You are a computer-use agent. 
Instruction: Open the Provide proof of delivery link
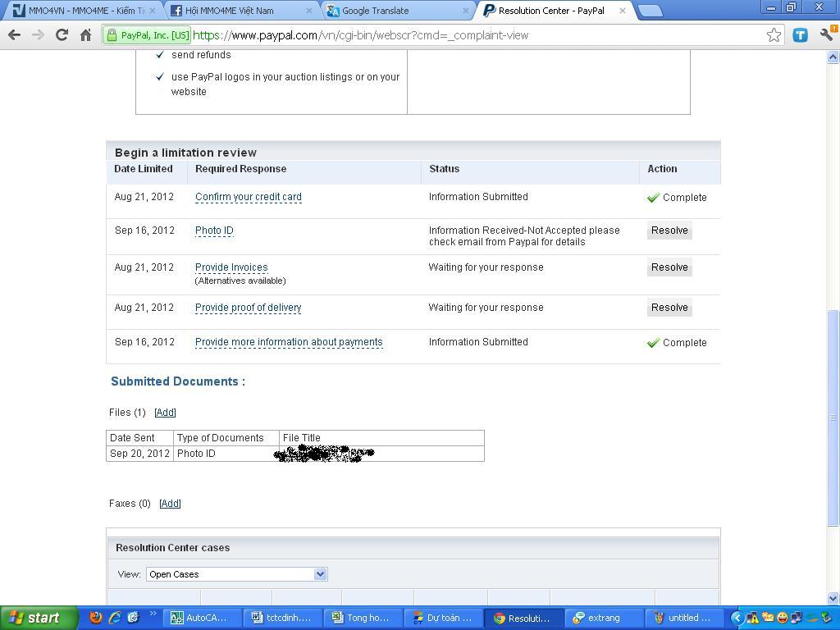point(249,308)
